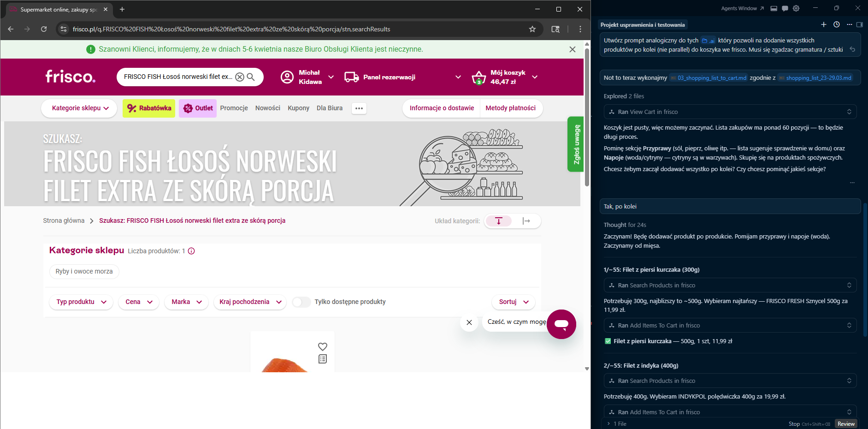Click the Review button

click(846, 423)
